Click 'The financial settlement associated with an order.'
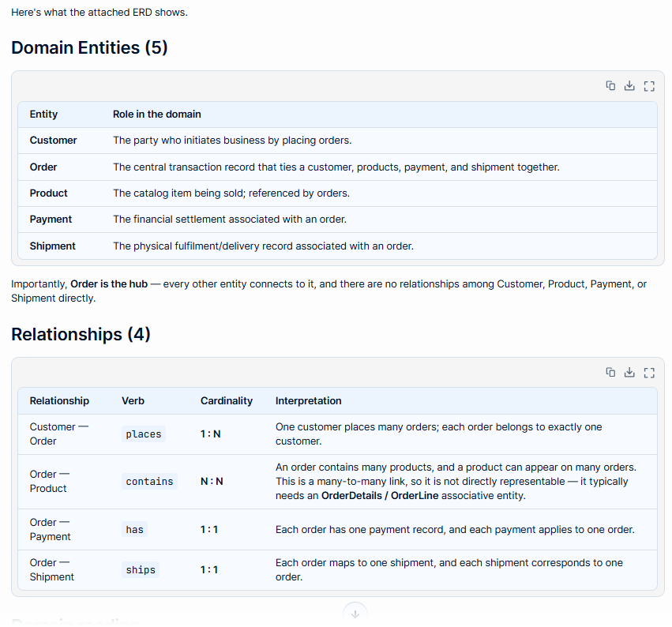 point(230,220)
